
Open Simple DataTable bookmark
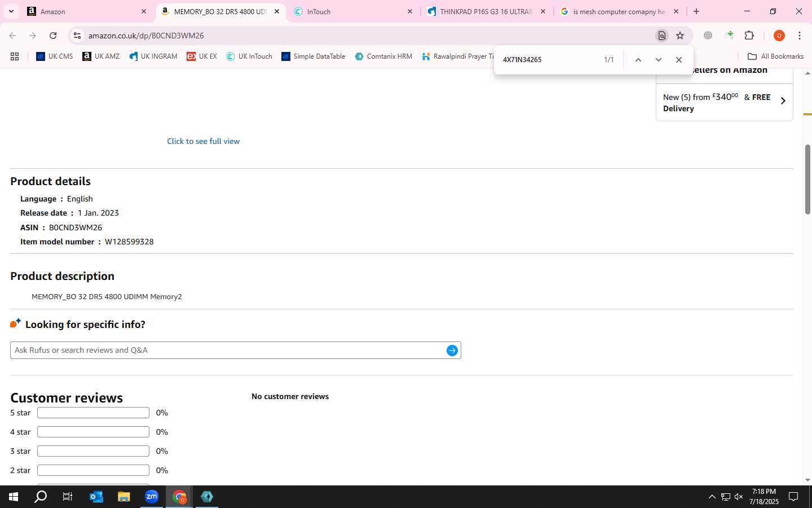313,56
